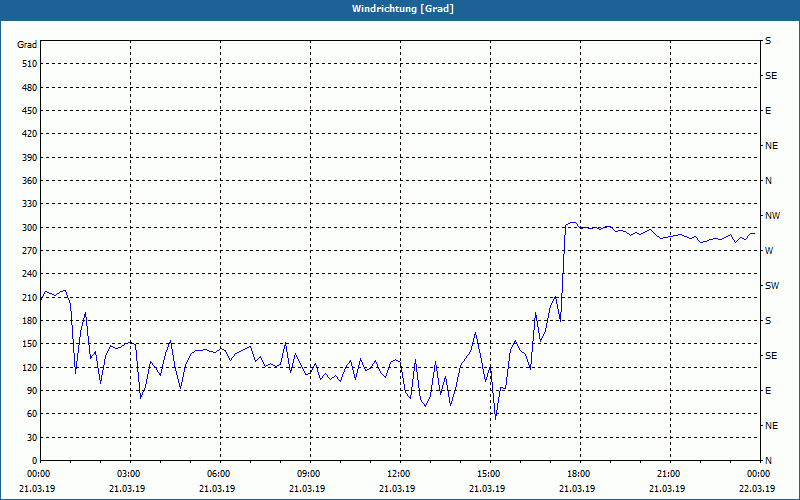Click the "NW" compass label

tap(772, 216)
